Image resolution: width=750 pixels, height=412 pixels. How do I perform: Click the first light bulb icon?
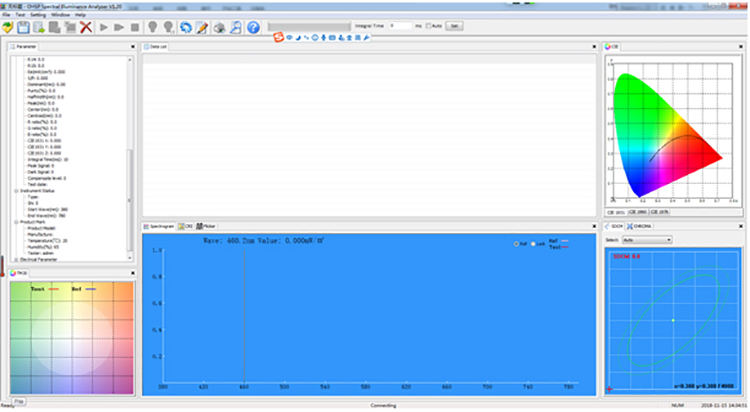[152, 27]
